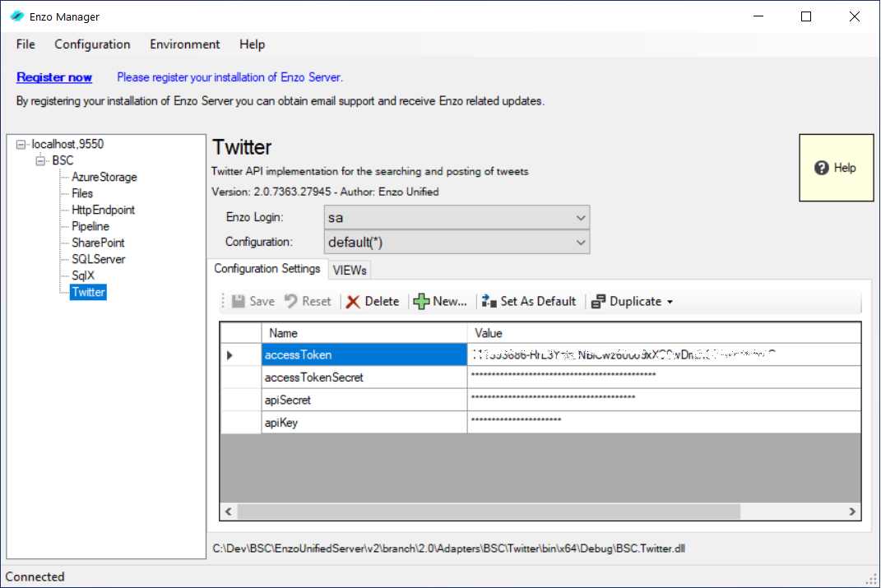
Task: Open the File menu
Action: tap(26, 44)
